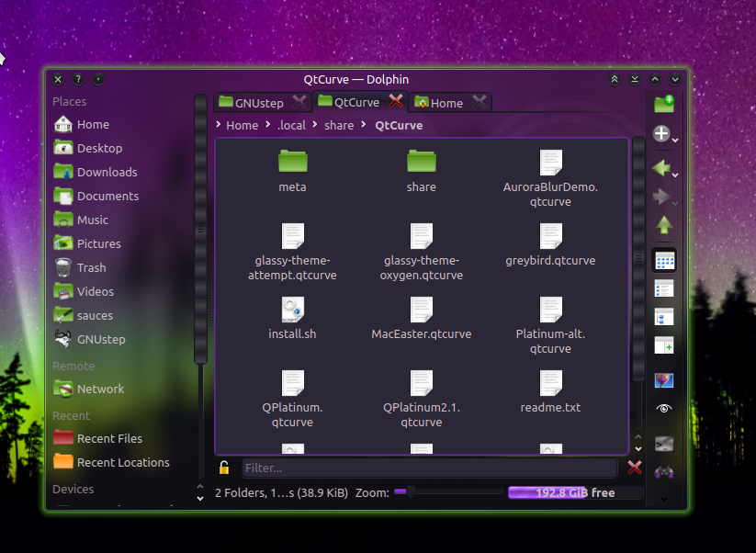Close the QtCurve tab with red X

(x=396, y=101)
